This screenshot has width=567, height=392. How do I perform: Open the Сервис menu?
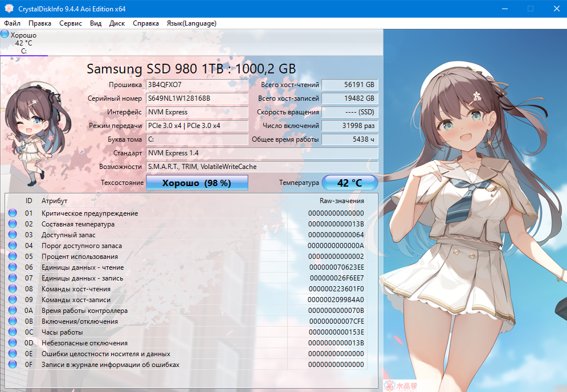point(71,23)
